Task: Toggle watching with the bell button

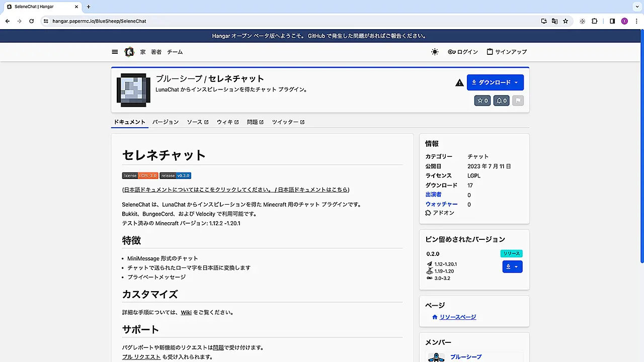Action: coord(502,101)
